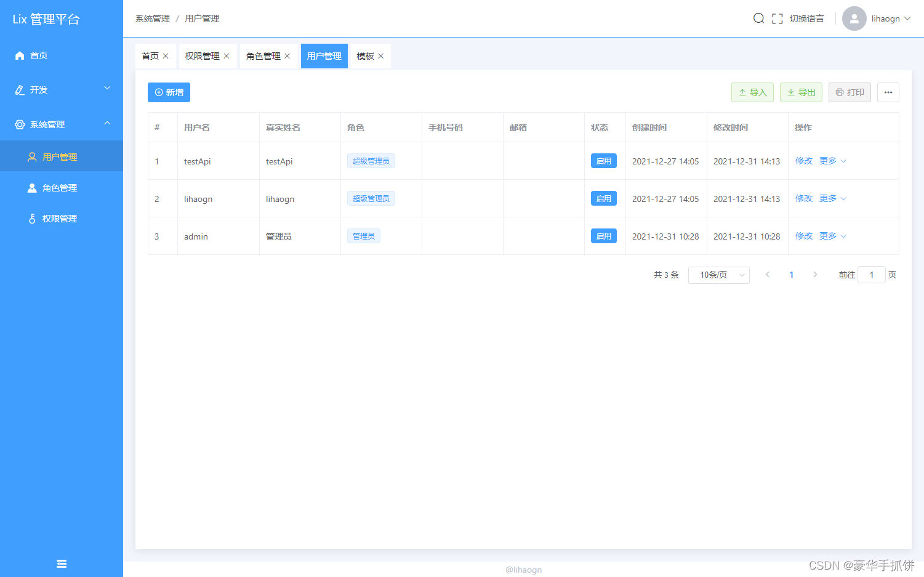Collapse the 系统管理 menu chevron
Image resolution: width=924 pixels, height=577 pixels.
(x=107, y=123)
